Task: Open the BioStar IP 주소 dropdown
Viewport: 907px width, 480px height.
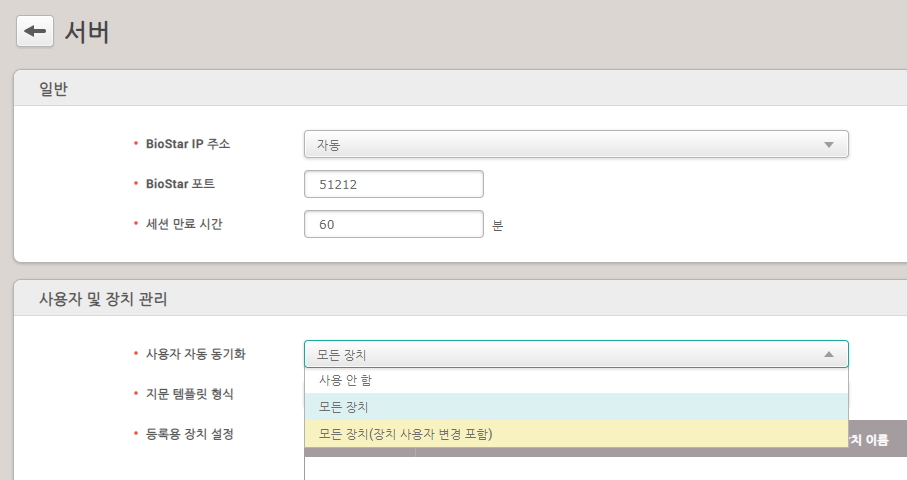Action: pyautogui.click(x=575, y=144)
